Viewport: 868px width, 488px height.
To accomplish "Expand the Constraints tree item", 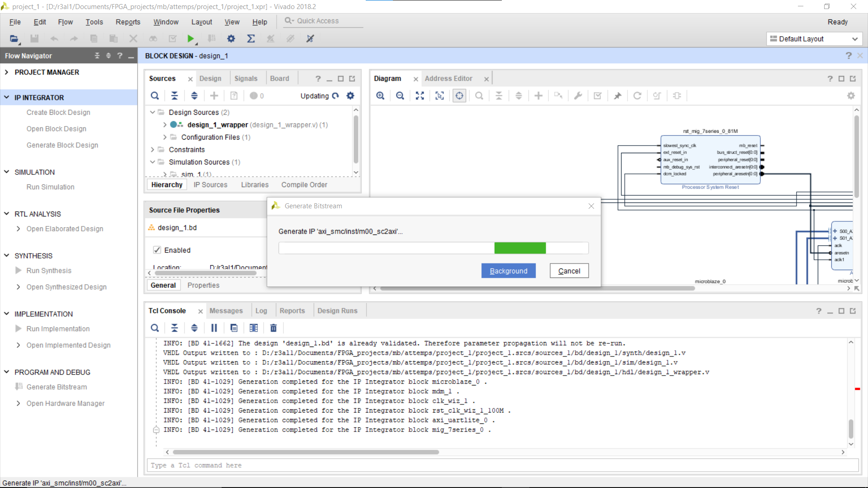I will pos(152,150).
